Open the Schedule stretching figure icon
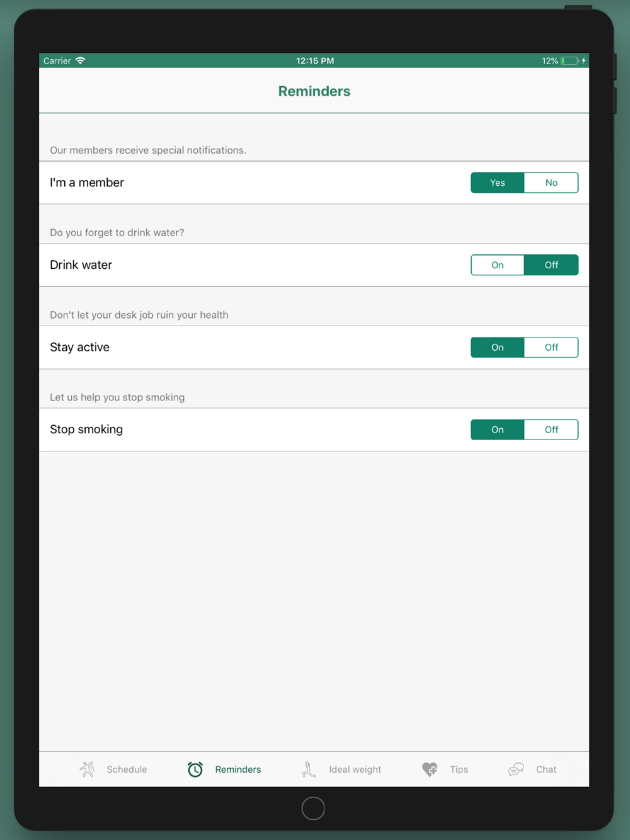The image size is (630, 840). coord(87,769)
